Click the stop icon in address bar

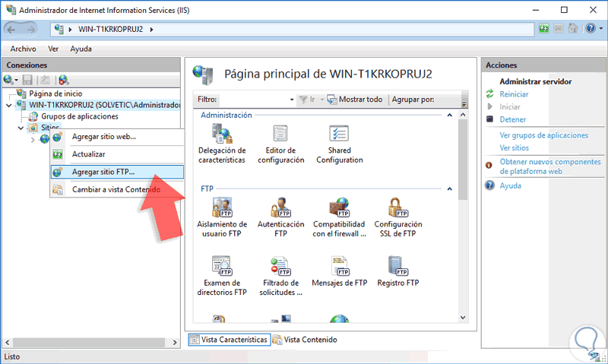pos(559,28)
